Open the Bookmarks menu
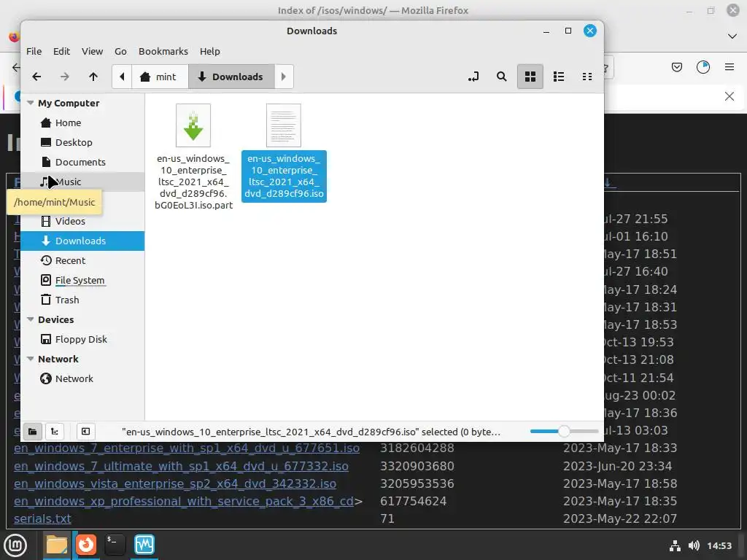Screen dimensions: 747x560 pyautogui.click(x=163, y=52)
